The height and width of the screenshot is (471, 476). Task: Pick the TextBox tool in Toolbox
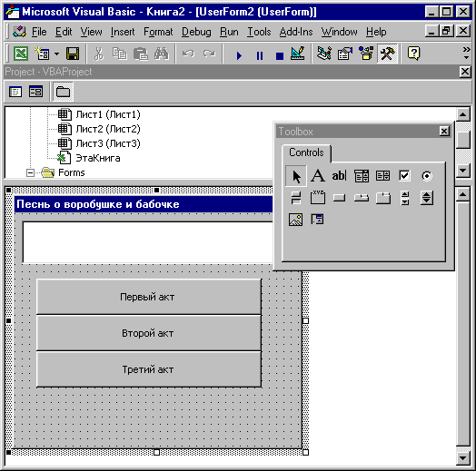[x=339, y=176]
